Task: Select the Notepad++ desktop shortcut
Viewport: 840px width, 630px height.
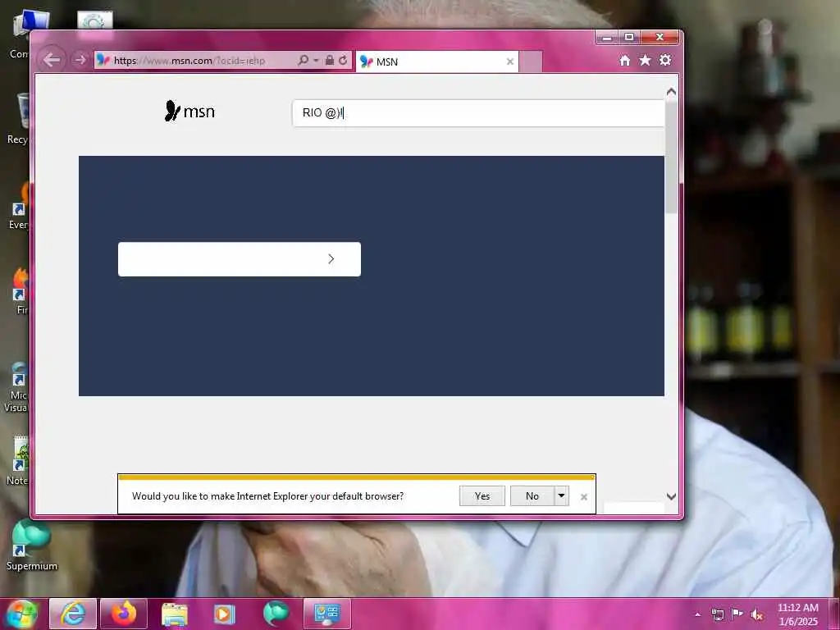Action: coord(18,461)
